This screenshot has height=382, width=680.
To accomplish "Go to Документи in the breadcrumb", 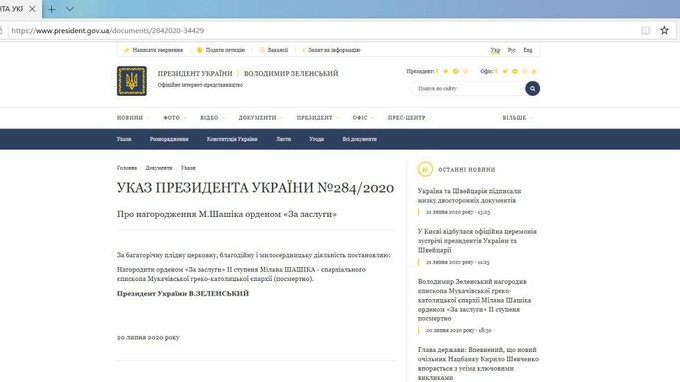I will click(159, 168).
